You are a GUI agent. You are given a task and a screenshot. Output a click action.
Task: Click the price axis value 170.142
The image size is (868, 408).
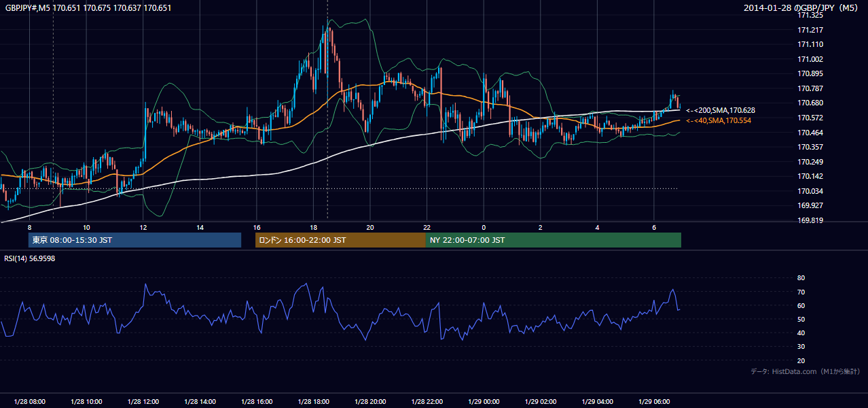(810, 176)
